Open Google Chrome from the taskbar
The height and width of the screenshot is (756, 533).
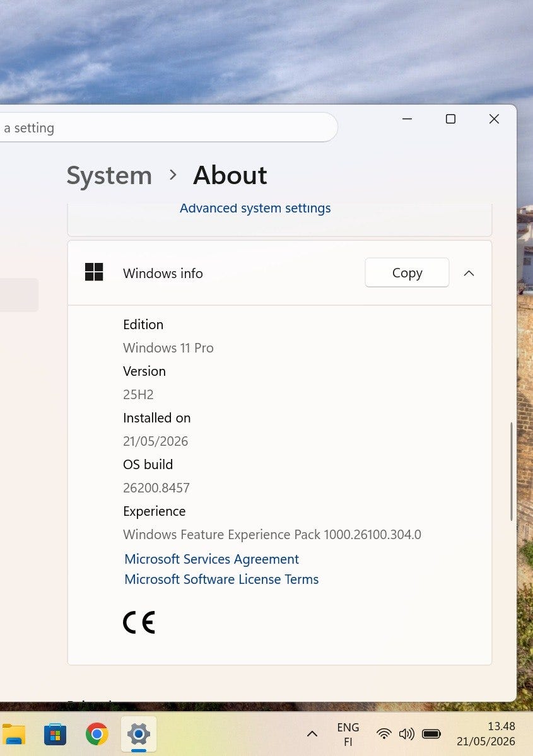click(97, 735)
